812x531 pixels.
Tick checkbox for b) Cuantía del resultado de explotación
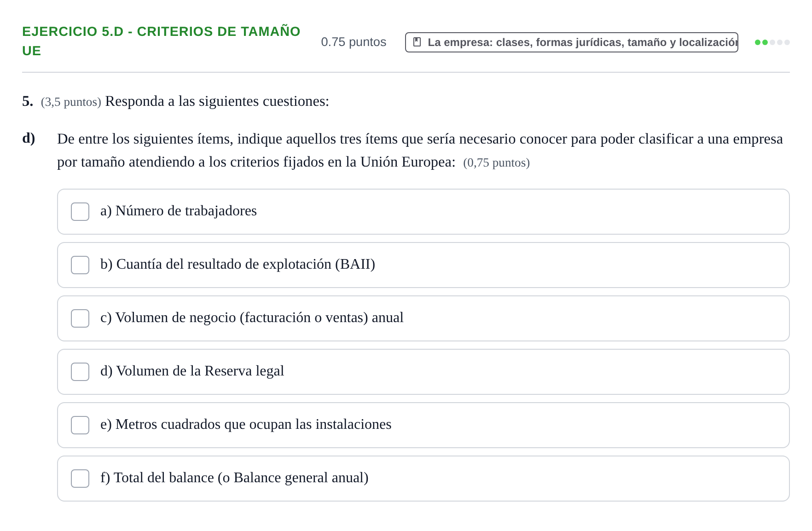click(x=80, y=265)
